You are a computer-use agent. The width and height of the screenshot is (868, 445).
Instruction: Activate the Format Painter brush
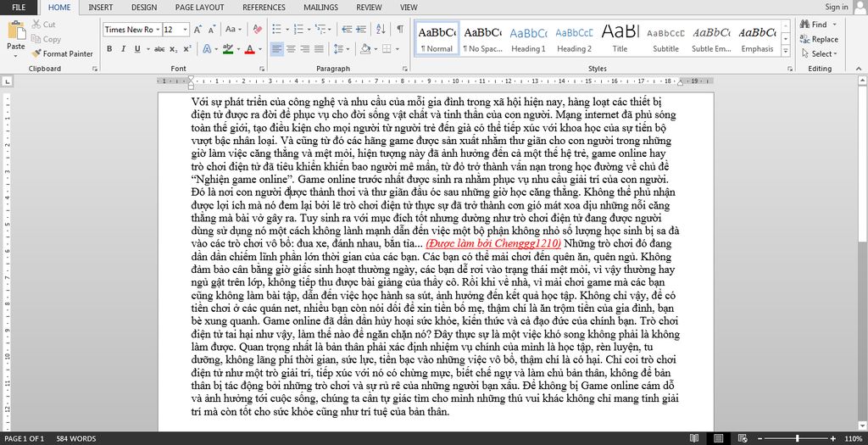click(62, 53)
